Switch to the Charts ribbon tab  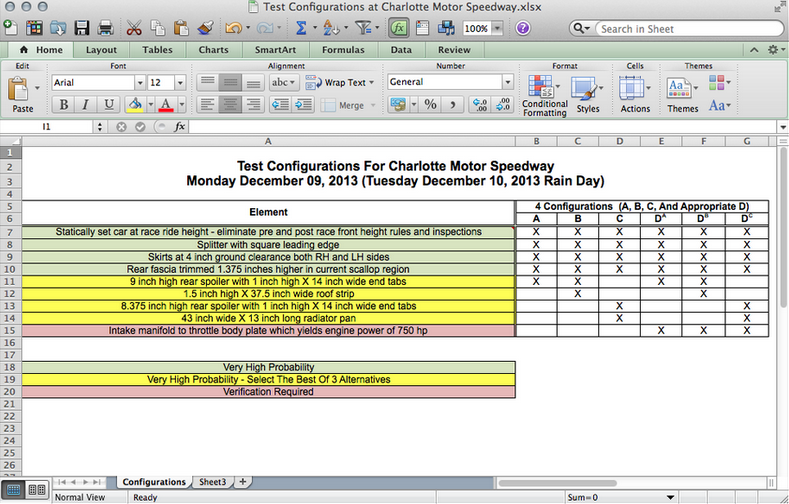click(213, 50)
